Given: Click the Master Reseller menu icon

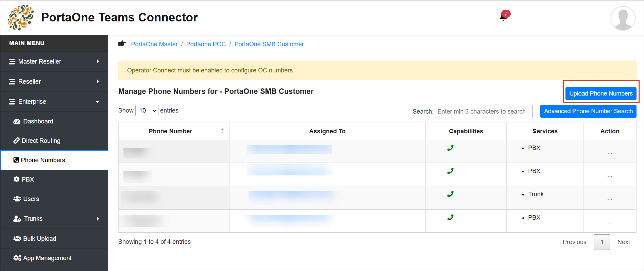Looking at the screenshot, I should click(12, 62).
